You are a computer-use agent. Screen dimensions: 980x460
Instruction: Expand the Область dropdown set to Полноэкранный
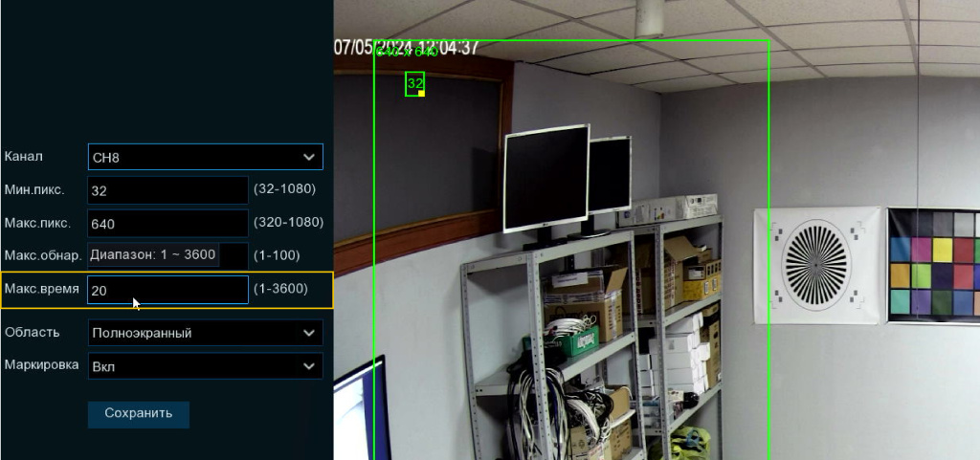(x=205, y=333)
